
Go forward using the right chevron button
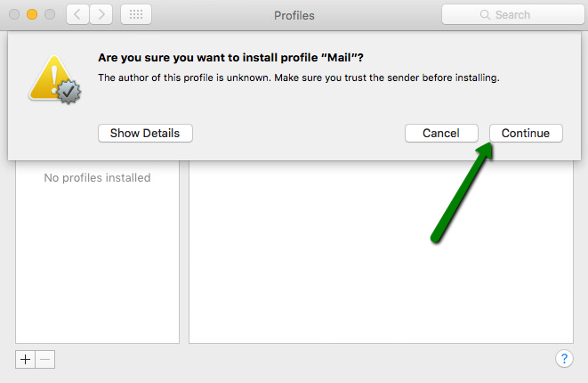(101, 14)
